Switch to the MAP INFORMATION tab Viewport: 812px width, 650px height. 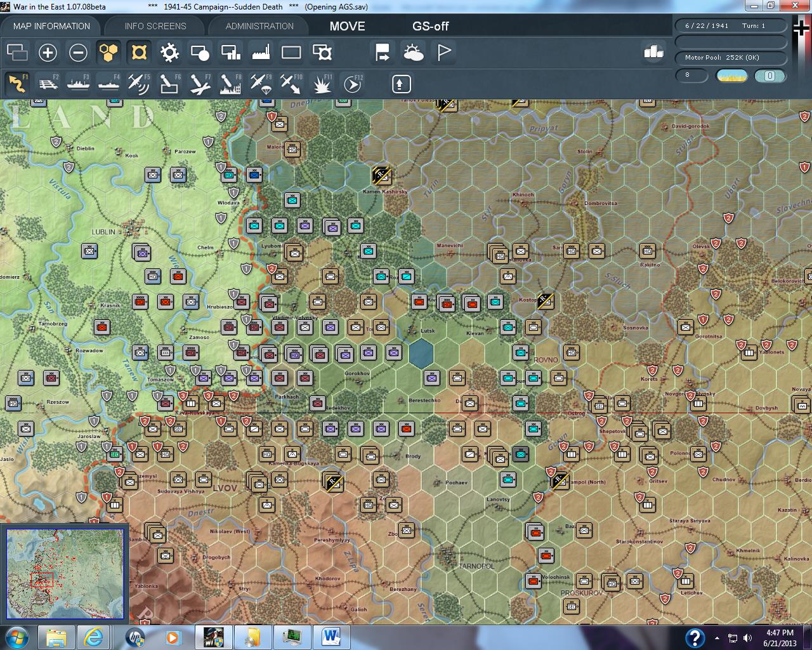click(51, 26)
